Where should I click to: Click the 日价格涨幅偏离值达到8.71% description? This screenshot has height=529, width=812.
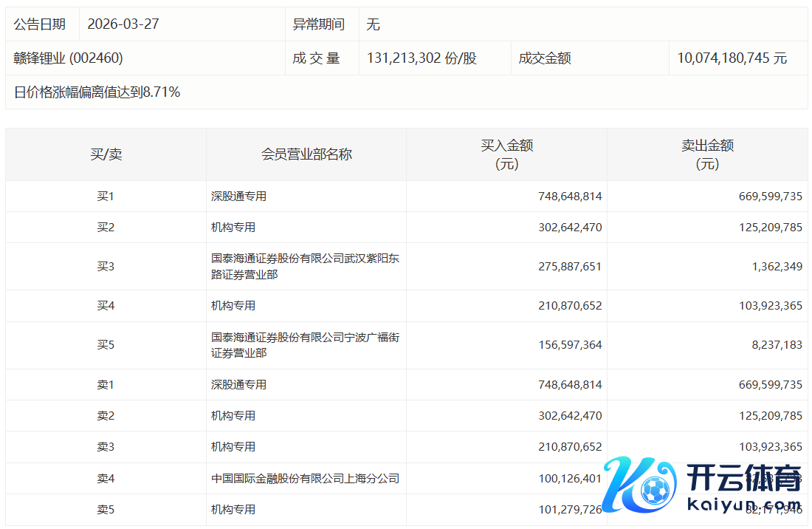click(97, 92)
